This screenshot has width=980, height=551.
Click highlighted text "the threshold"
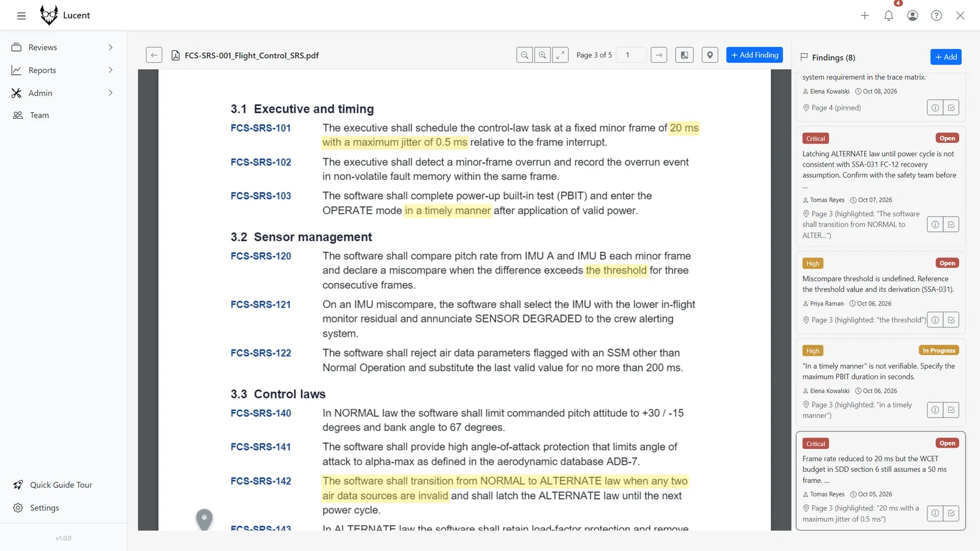pos(616,271)
